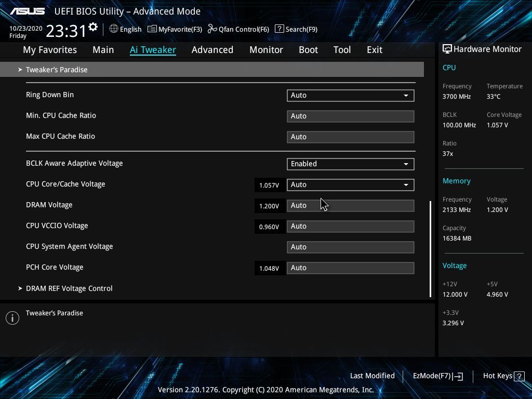Click the Search question mark icon
Viewport: 532px width, 399px height.
(279, 29)
